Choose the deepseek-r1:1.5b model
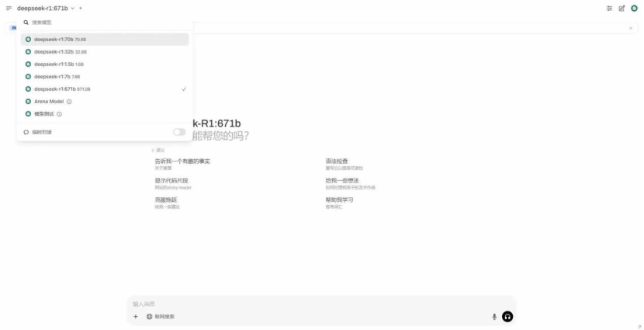This screenshot has height=330, width=644. coord(105,64)
